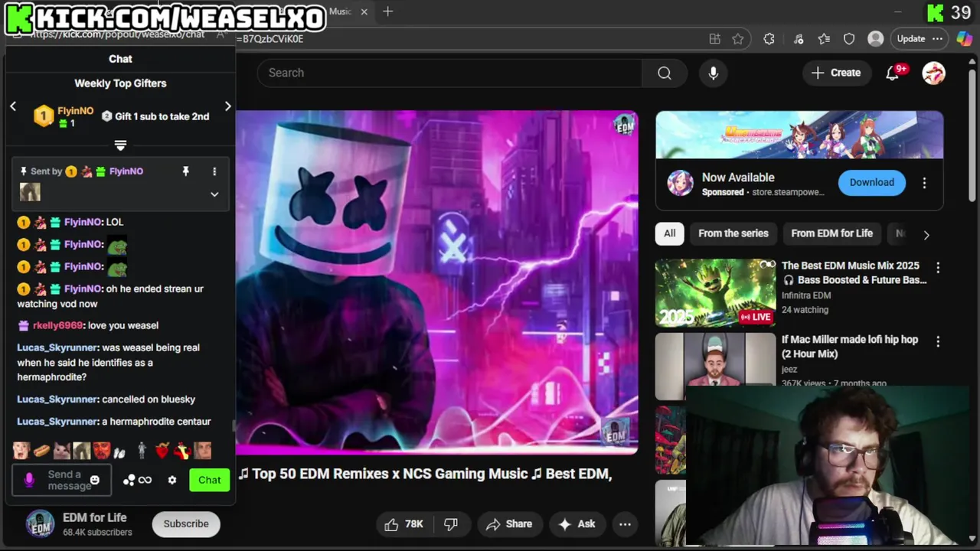The image size is (980, 551).
Task: Select the From the series chip
Action: (x=733, y=233)
